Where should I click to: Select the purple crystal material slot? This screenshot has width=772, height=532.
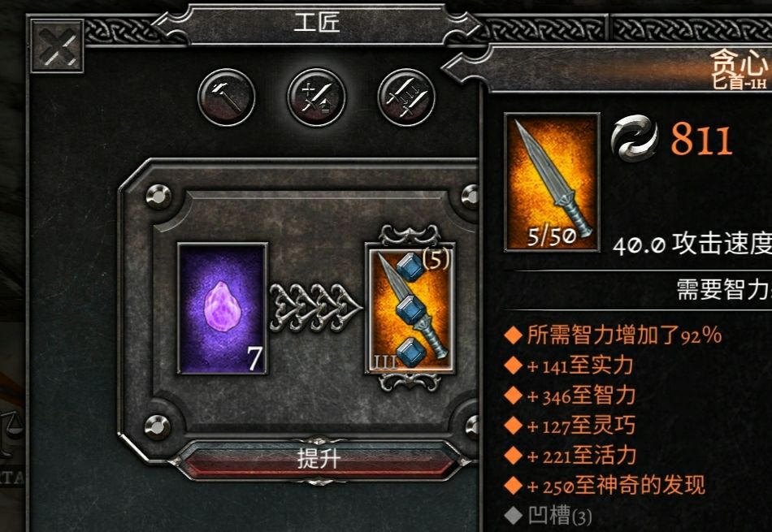(x=223, y=308)
